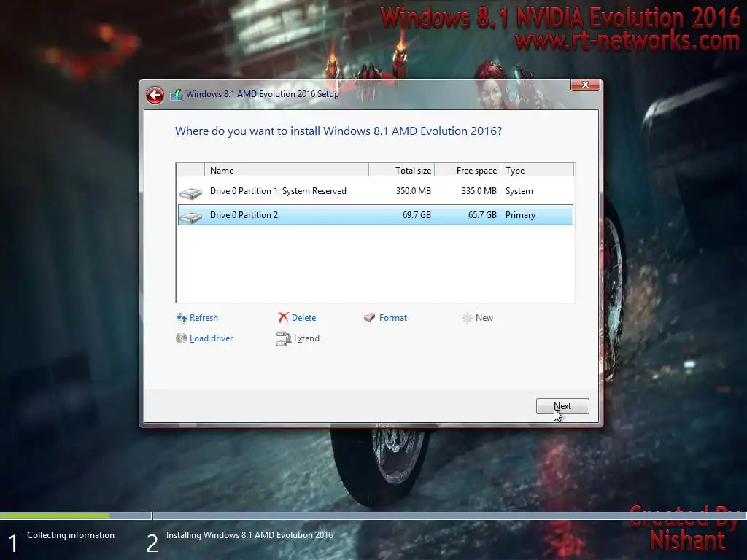Click Installing Windows 8.1 AMD Evolution 2016 step
The width and height of the screenshot is (747, 560).
[x=249, y=535]
